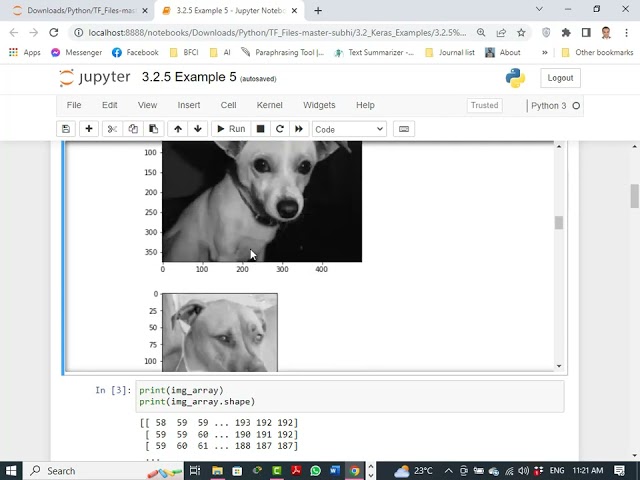Open the AI bookmarks folder

[220, 52]
